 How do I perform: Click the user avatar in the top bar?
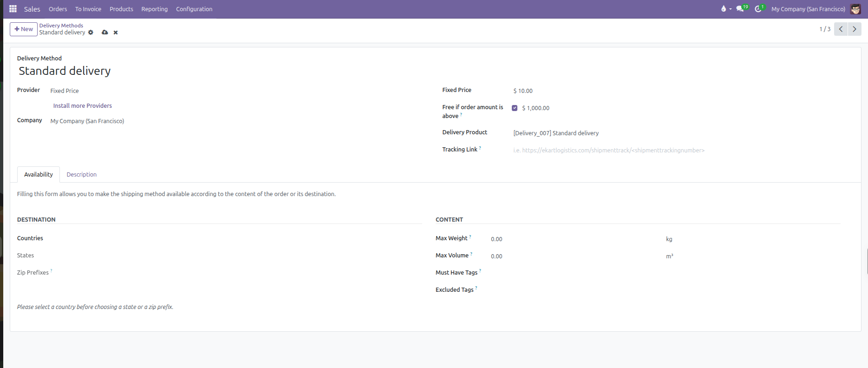pos(855,9)
